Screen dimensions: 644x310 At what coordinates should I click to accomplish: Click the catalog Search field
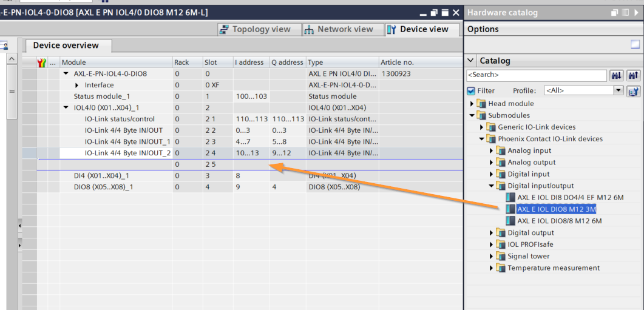536,75
